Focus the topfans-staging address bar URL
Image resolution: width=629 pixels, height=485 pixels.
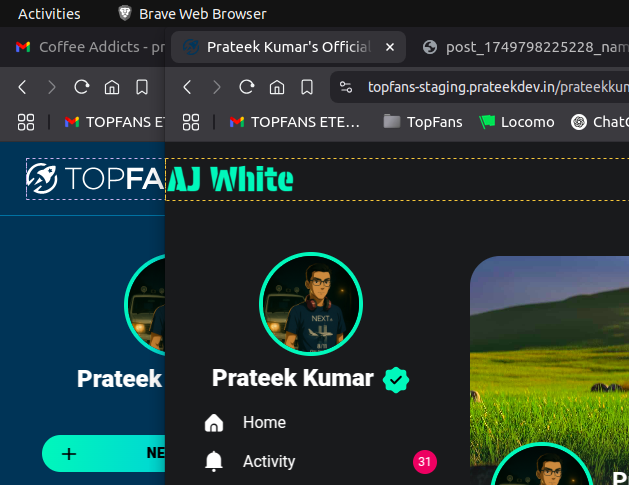(x=497, y=87)
